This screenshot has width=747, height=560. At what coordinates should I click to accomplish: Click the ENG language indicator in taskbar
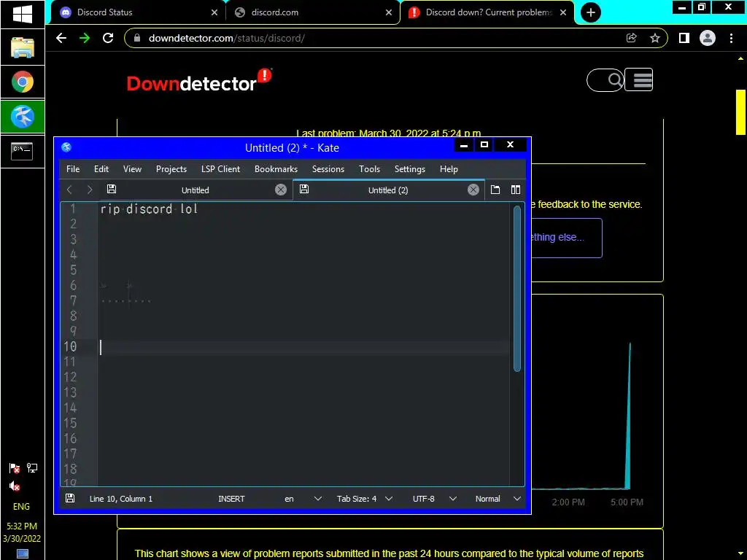pos(21,506)
